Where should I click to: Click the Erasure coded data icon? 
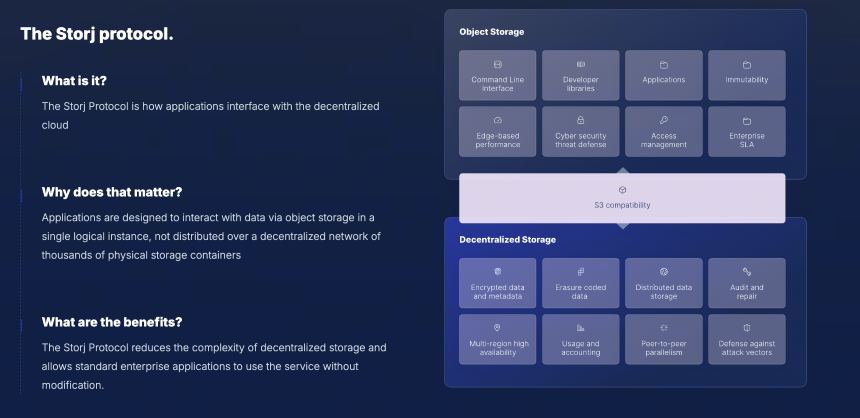click(x=581, y=272)
